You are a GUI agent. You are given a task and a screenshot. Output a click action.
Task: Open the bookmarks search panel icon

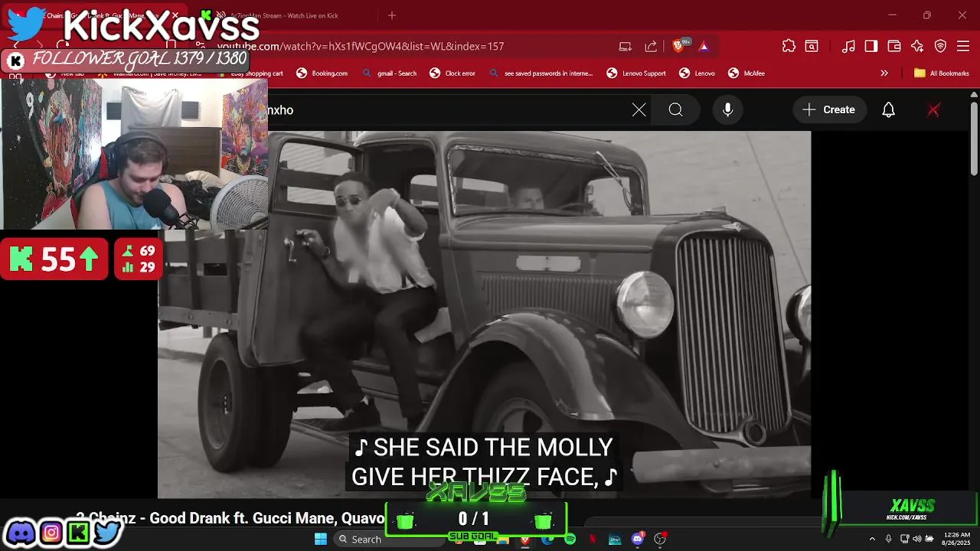pos(812,46)
